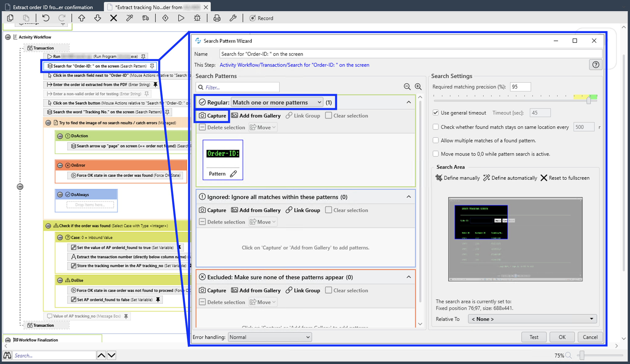Screen dimensions: 630x364
Task: Click the Test button
Action: click(x=533, y=337)
